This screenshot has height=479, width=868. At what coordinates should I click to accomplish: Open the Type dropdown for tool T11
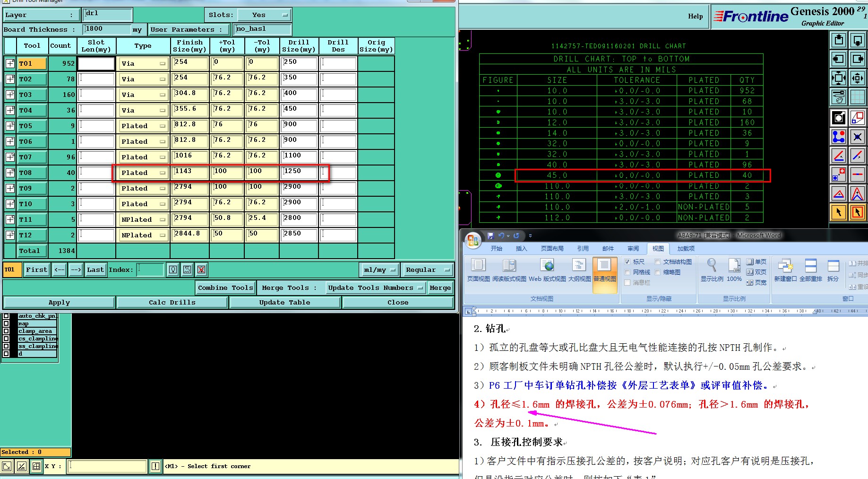[x=143, y=219]
